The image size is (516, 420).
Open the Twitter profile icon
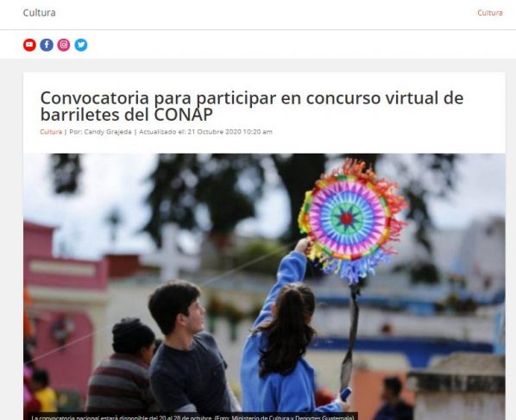[x=81, y=45]
